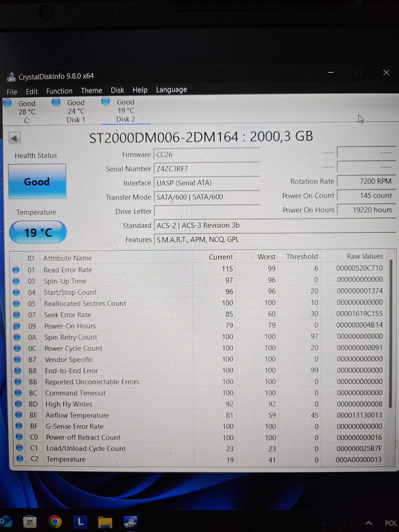
Task: Select the Read Error Rate attribute name
Action: [68, 270]
